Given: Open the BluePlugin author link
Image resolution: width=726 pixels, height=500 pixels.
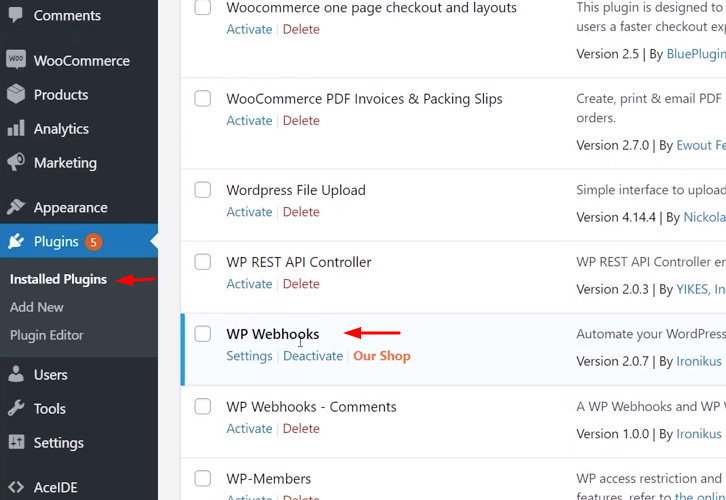Looking at the screenshot, I should pos(696,54).
